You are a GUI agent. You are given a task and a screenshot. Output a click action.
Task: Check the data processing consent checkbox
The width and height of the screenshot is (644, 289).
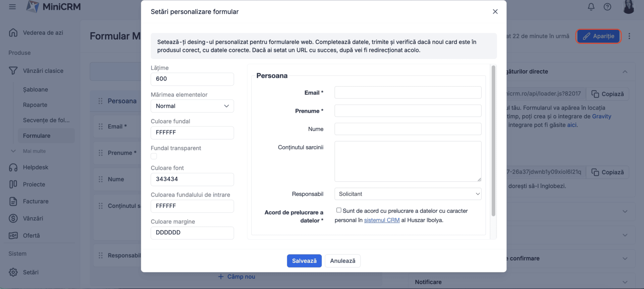[339, 210]
